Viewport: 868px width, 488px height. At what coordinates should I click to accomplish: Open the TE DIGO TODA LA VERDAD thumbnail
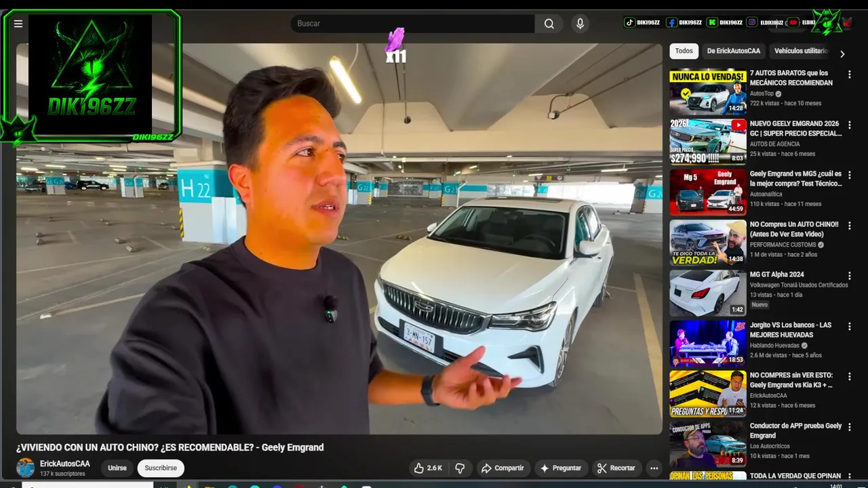click(x=708, y=242)
